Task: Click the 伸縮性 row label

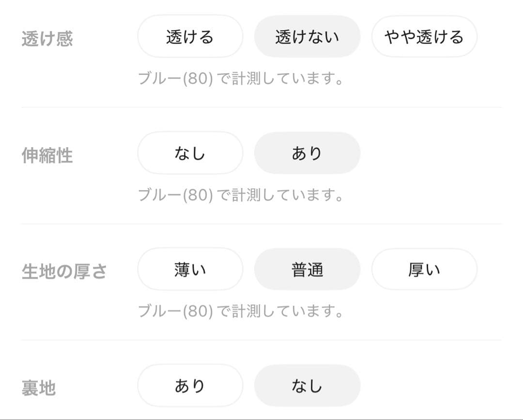Action: (x=47, y=155)
